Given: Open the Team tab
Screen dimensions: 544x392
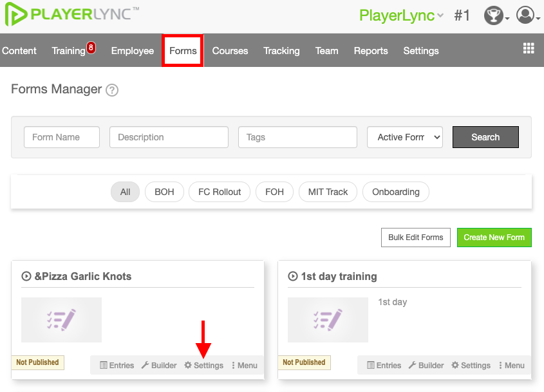Looking at the screenshot, I should pyautogui.click(x=326, y=51).
